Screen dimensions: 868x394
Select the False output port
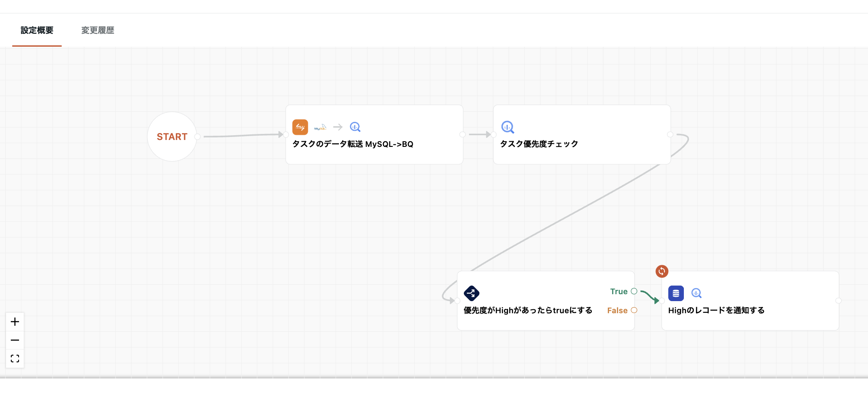pyautogui.click(x=634, y=310)
